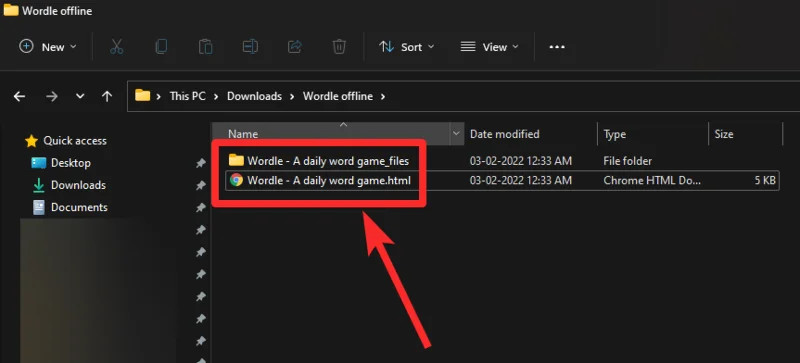Open Downloads in the navigation pane

(x=79, y=185)
